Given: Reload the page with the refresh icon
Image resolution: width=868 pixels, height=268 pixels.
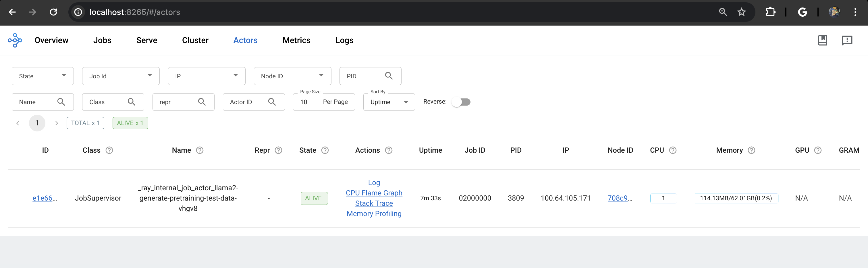Looking at the screenshot, I should 53,12.
